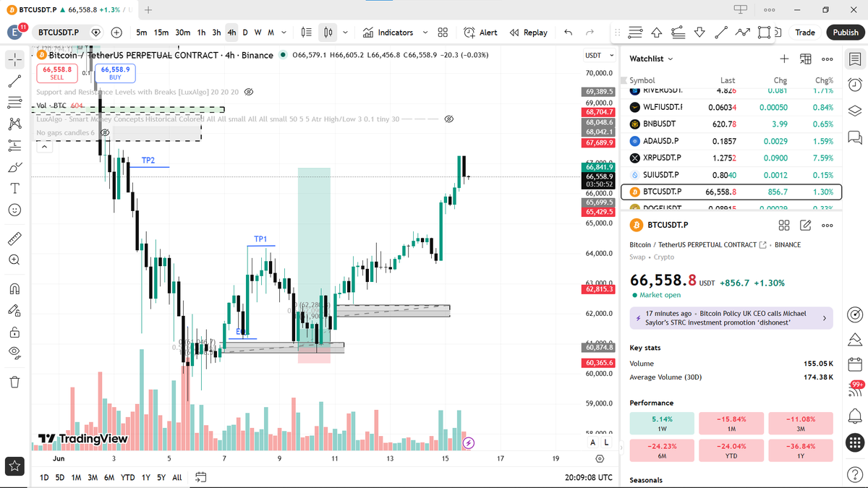Open the Fibonacci and Gann tools

pyautogui.click(x=14, y=102)
